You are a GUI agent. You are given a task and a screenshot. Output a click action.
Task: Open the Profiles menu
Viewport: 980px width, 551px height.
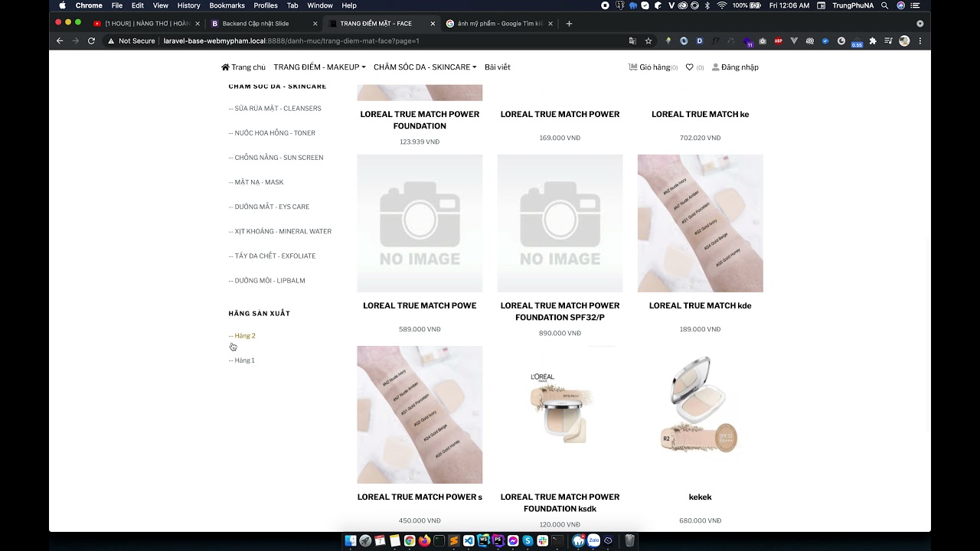click(x=266, y=5)
